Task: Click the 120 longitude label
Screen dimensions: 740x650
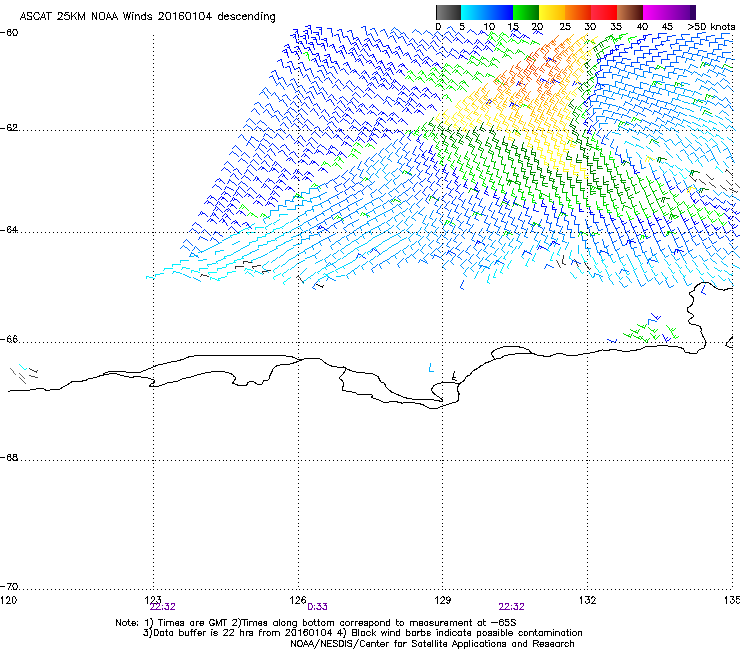Action: pos(8,600)
